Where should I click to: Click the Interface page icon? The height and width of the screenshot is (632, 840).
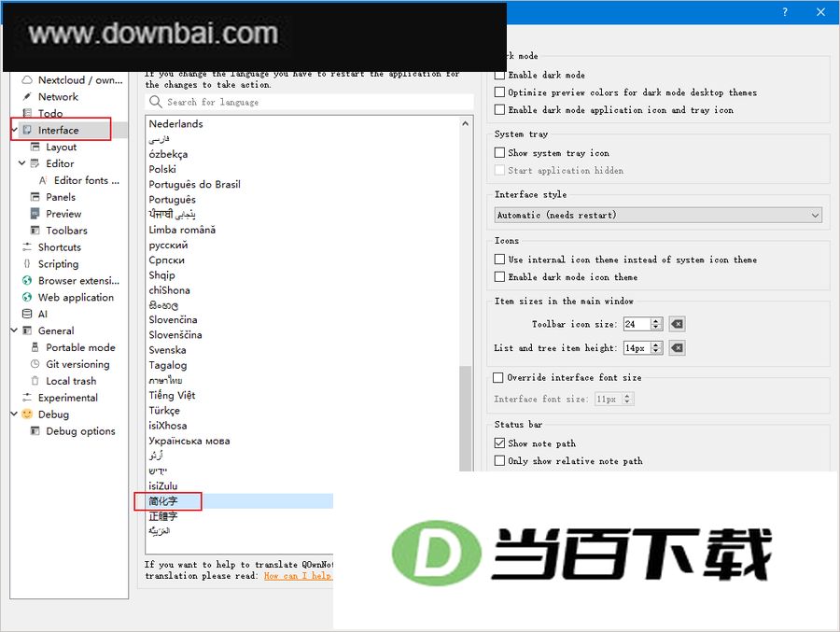[x=27, y=130]
